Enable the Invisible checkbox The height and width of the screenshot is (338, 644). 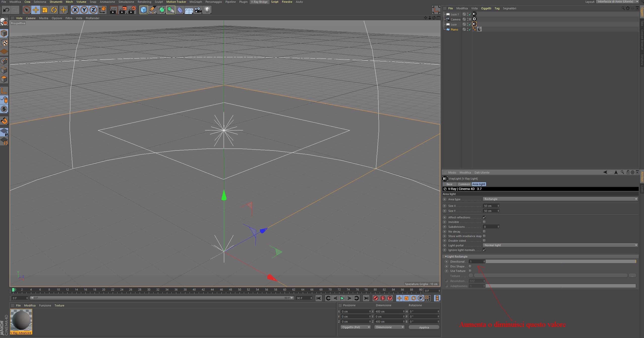pos(484,222)
